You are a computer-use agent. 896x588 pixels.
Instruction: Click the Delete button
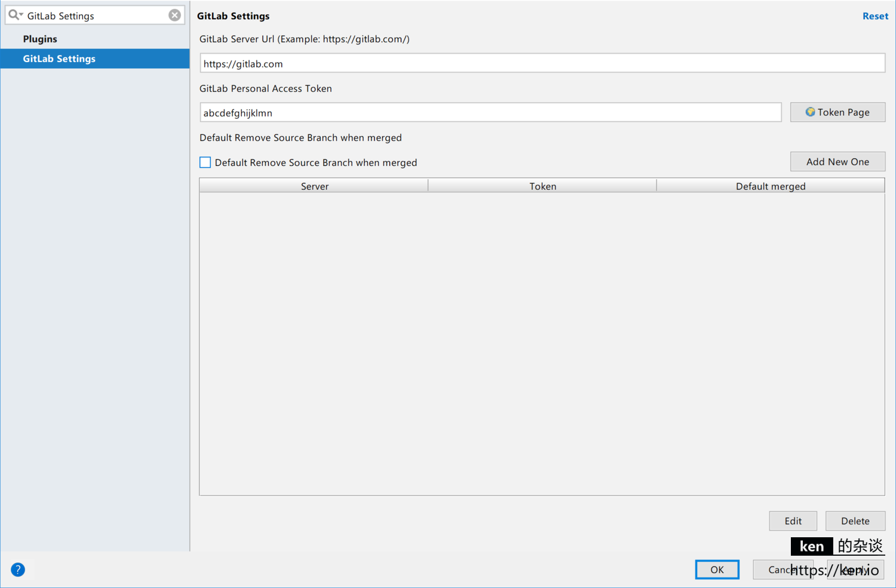click(x=855, y=521)
